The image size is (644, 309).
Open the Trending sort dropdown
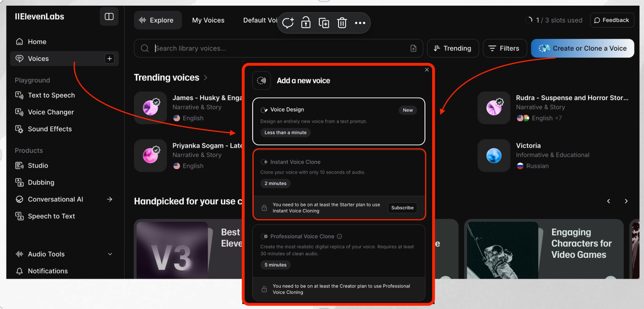tap(453, 48)
